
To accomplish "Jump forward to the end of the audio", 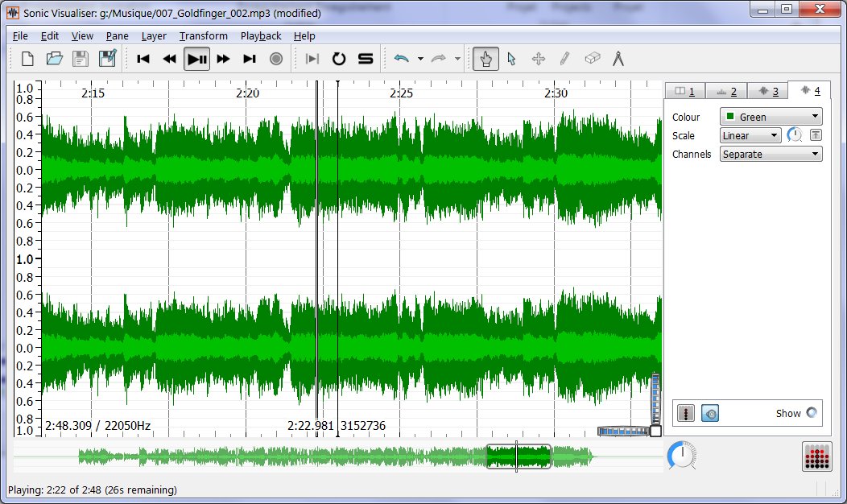I will click(x=250, y=59).
